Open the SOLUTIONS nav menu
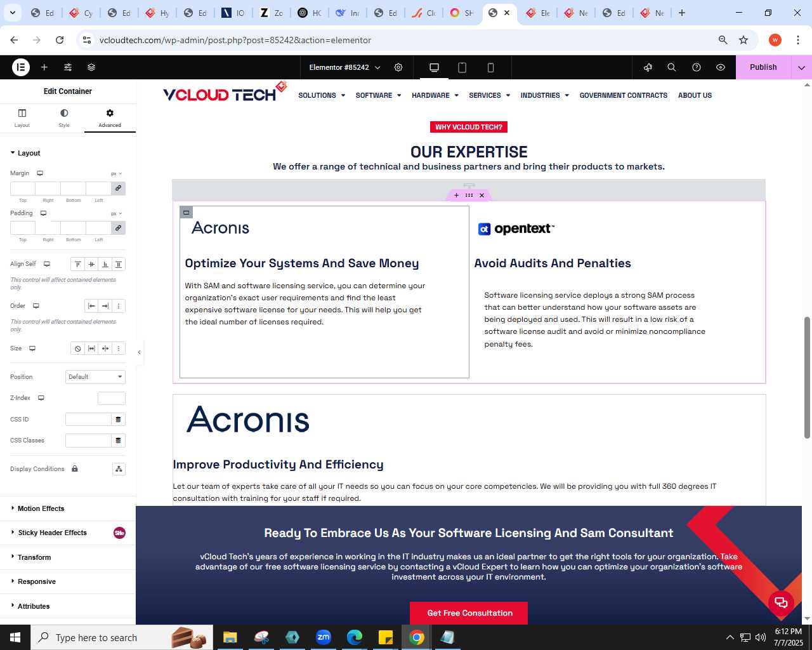 322,95
